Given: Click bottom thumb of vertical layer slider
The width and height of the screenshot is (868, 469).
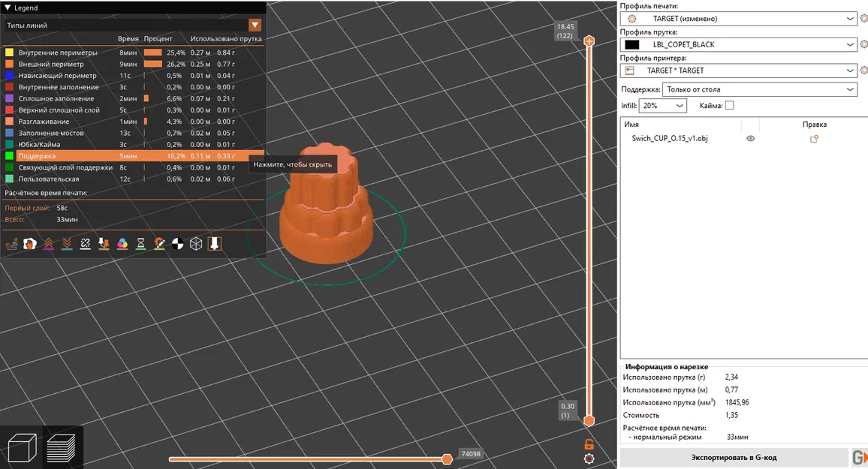Looking at the screenshot, I should [589, 421].
